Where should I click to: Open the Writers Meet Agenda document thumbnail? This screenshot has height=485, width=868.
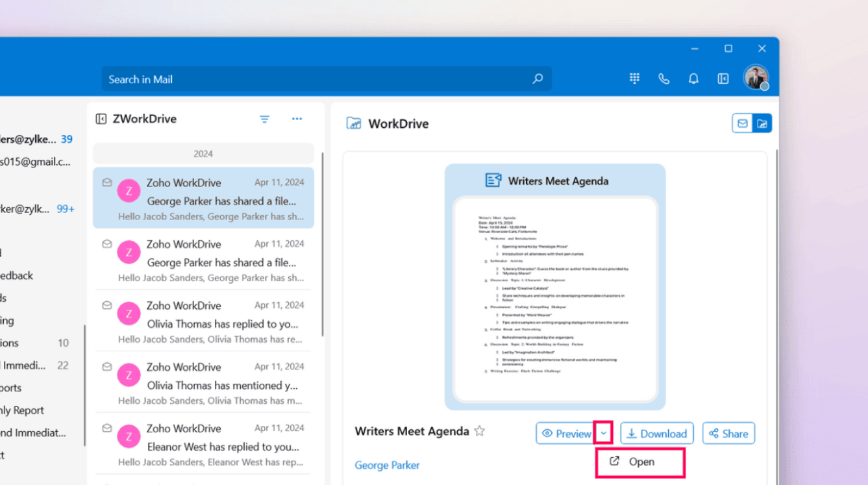pyautogui.click(x=555, y=299)
